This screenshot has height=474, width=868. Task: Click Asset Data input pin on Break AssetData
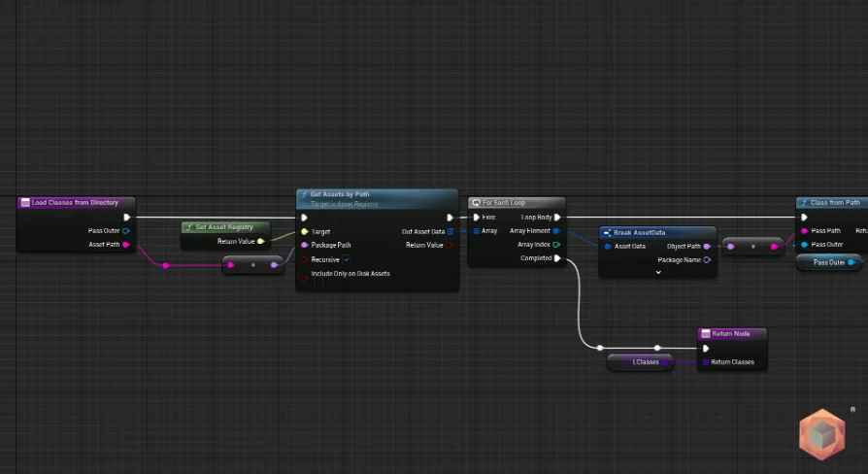pos(608,247)
